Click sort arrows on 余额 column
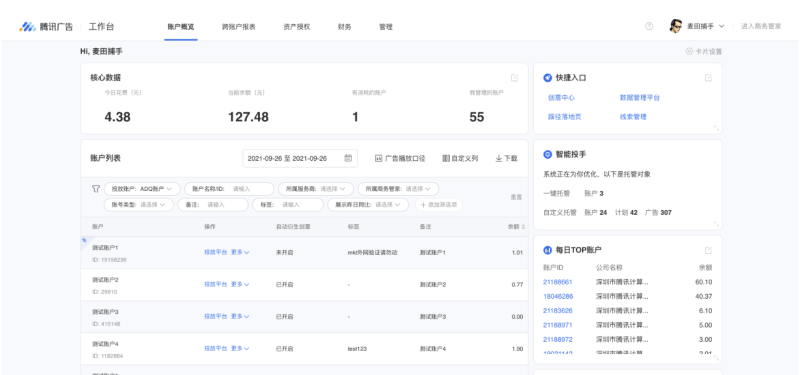The width and height of the screenshot is (800, 375). [x=523, y=227]
